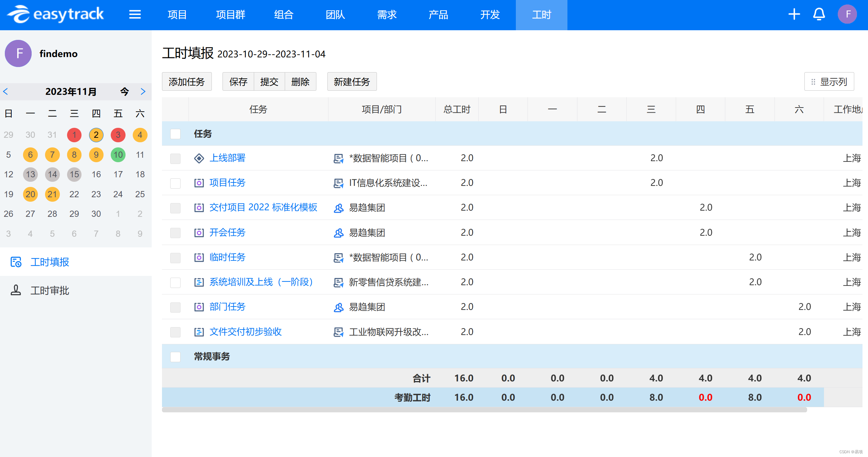
Task: Open the notification bell
Action: coord(819,14)
